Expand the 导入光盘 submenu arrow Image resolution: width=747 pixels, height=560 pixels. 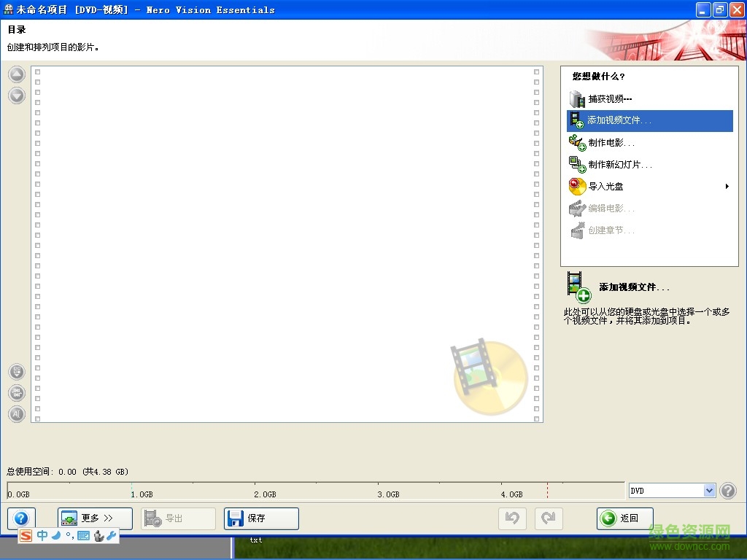coord(726,186)
